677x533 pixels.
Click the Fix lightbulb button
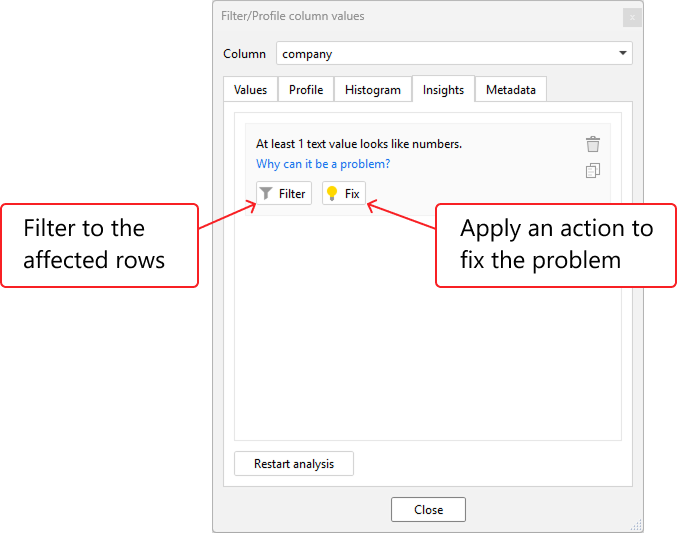pos(344,194)
